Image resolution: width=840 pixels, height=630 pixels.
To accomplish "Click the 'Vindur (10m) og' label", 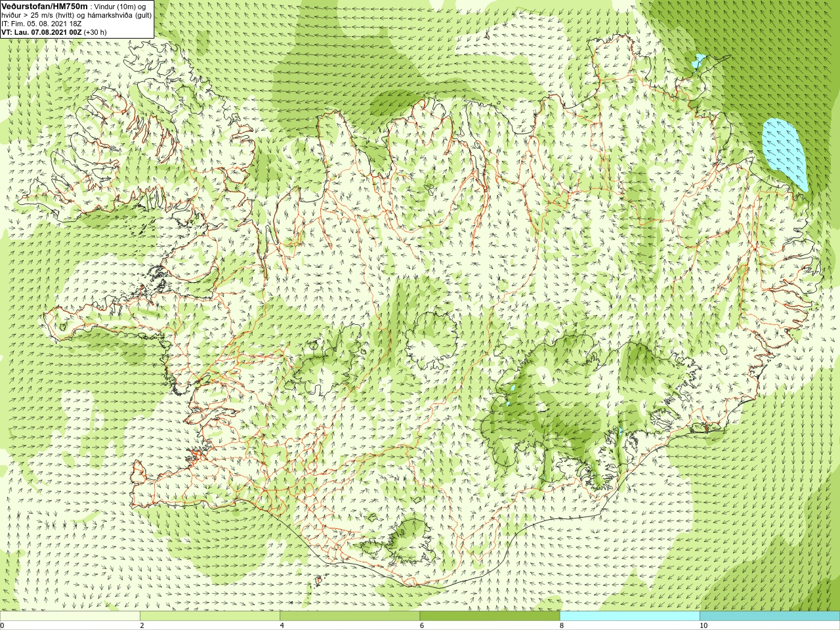I will coord(121,6).
